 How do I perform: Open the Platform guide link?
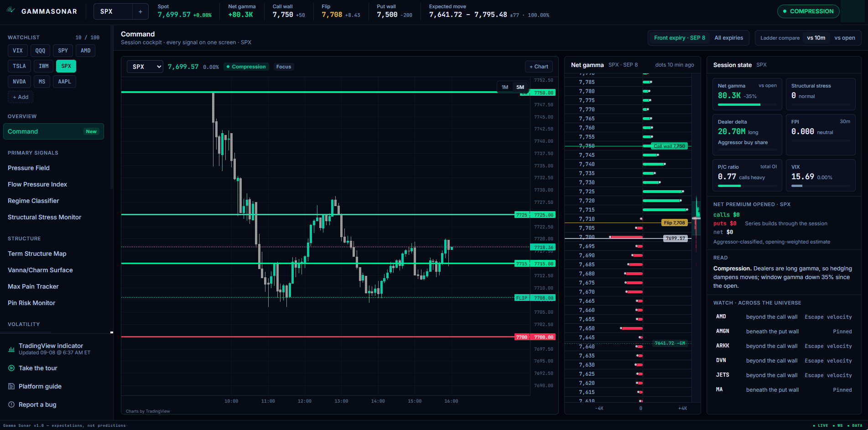pos(40,386)
